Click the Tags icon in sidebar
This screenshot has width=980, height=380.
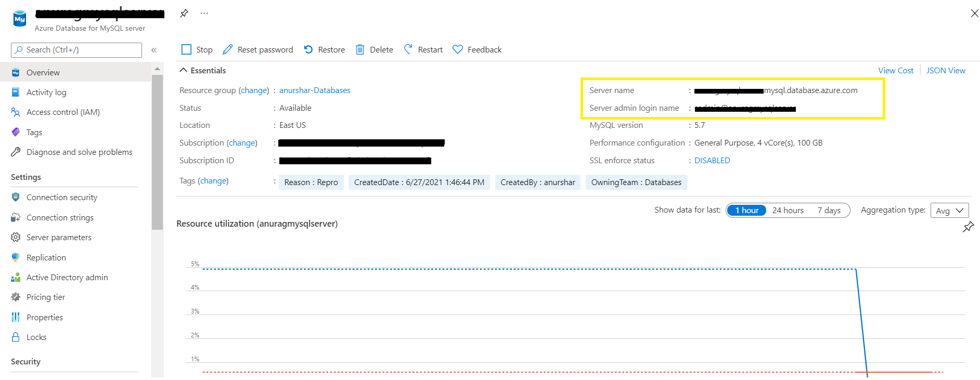click(x=16, y=132)
